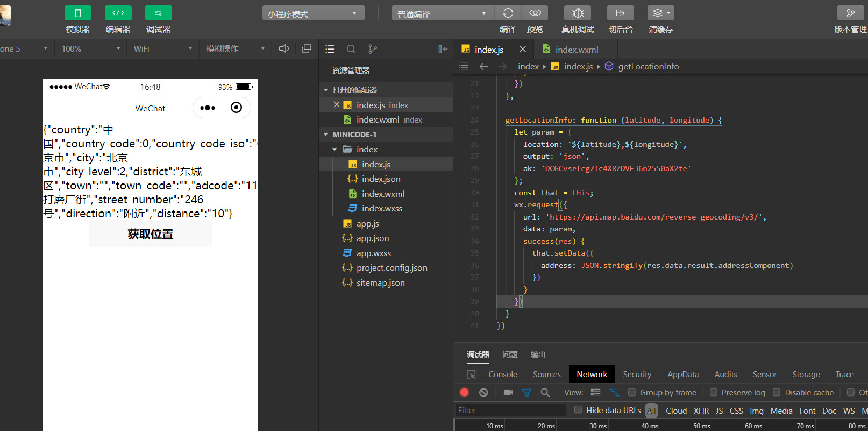Open the 清缓存 clear cache dropdown
The width and height of the screenshot is (868, 431).
click(x=661, y=13)
